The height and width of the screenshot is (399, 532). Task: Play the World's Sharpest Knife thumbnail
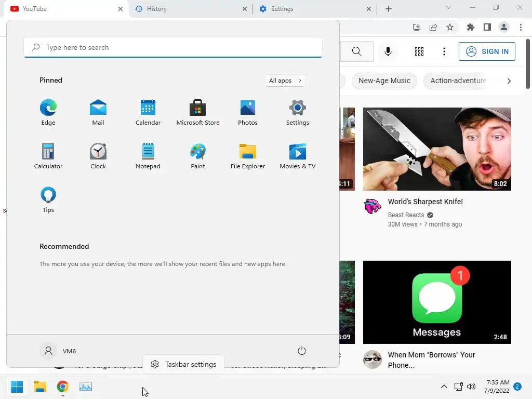pyautogui.click(x=437, y=149)
